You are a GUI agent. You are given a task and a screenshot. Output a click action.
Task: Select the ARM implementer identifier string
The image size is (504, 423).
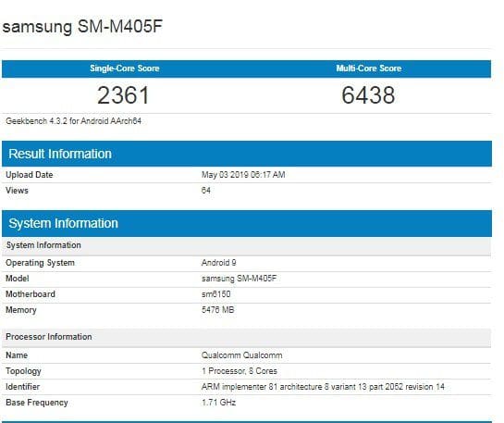(323, 387)
